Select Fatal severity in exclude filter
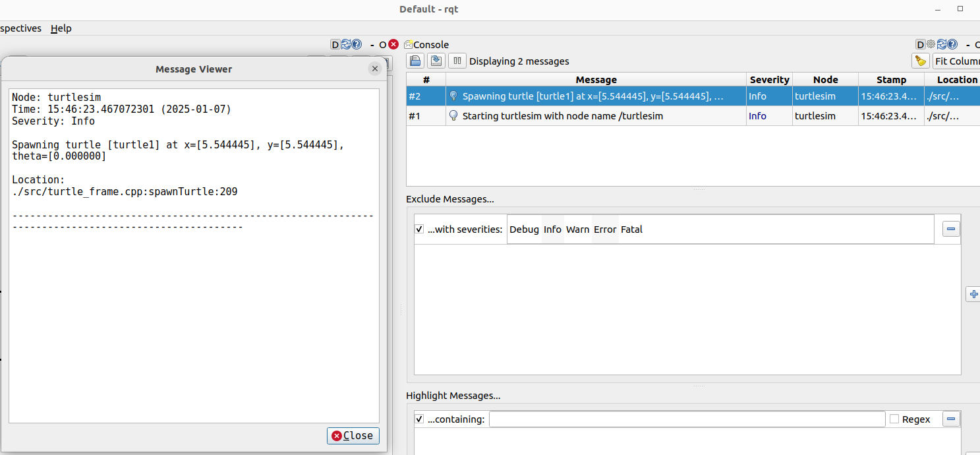This screenshot has height=455, width=980. click(631, 229)
